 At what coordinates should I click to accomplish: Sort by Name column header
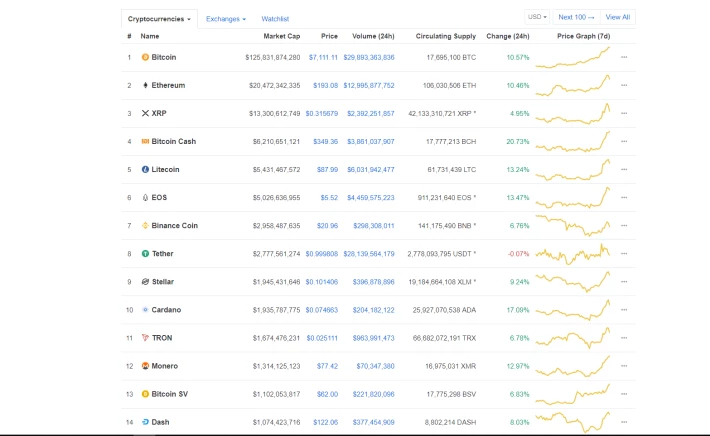[149, 36]
